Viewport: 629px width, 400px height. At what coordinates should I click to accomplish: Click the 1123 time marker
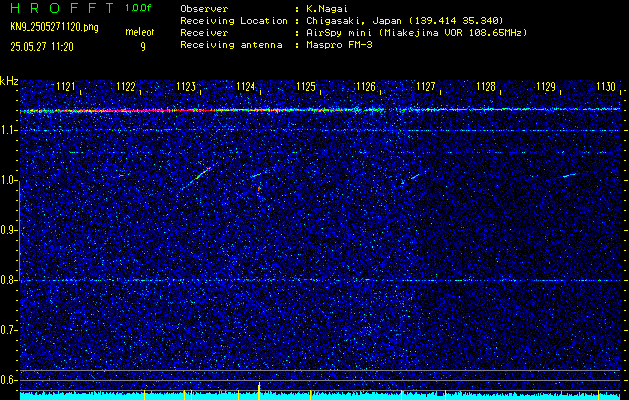[186, 86]
